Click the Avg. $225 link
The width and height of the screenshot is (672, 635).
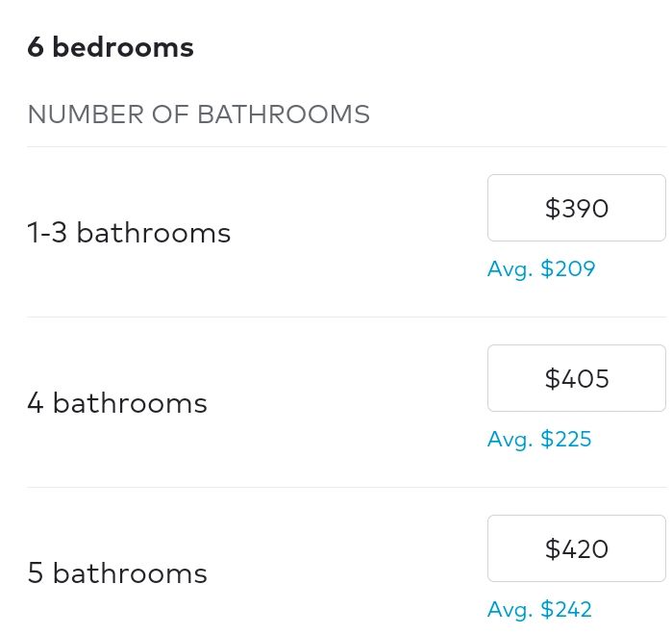(539, 440)
